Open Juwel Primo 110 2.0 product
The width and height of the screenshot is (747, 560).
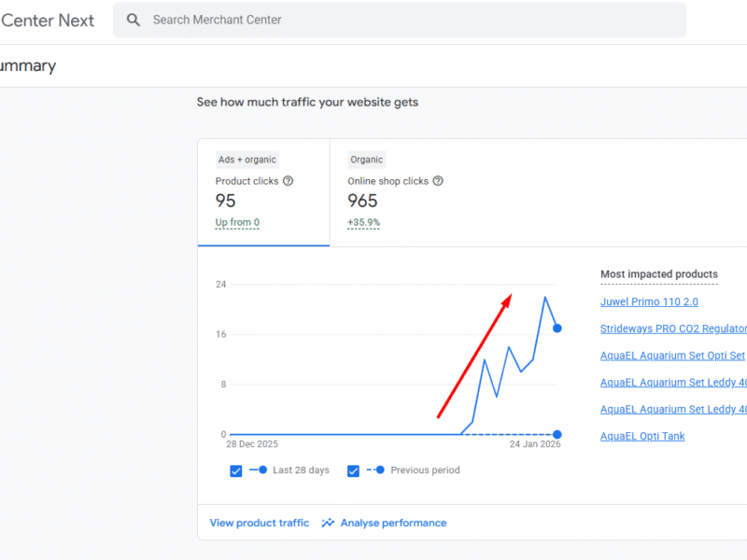[649, 301]
